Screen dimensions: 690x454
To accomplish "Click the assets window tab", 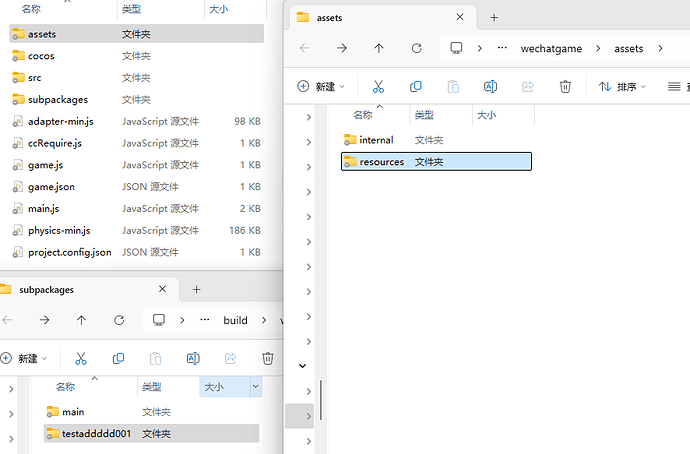I will click(x=382, y=18).
